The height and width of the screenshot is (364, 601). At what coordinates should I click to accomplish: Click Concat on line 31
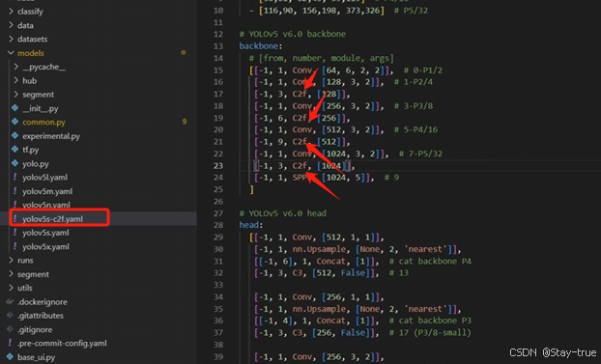330,261
